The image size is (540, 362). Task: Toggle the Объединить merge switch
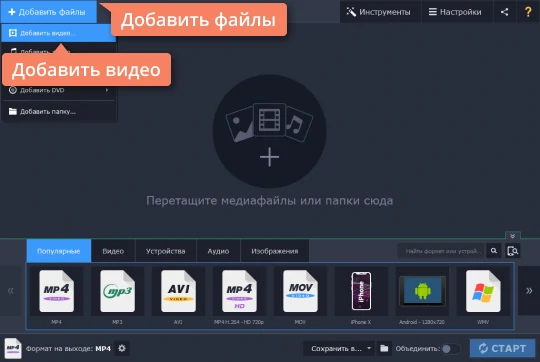pyautogui.click(x=451, y=349)
